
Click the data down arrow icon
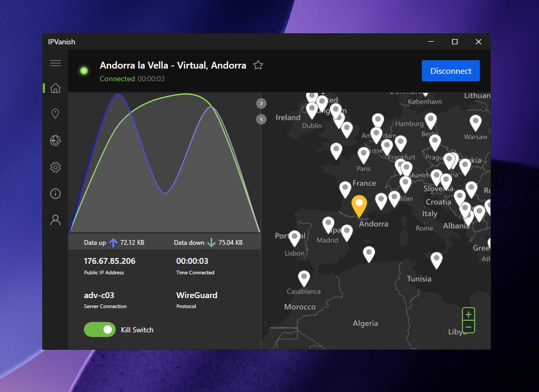(211, 243)
